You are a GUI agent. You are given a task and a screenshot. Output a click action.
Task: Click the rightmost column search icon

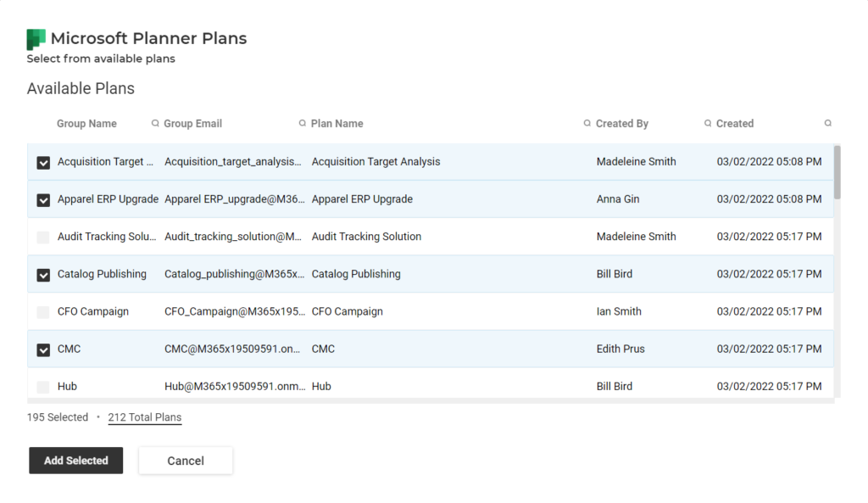828,123
